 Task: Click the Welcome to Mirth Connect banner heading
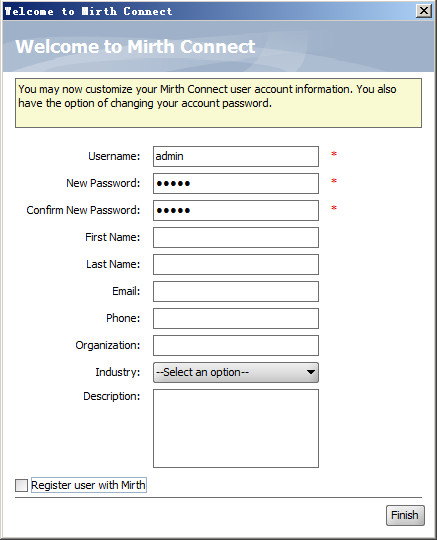[135, 46]
